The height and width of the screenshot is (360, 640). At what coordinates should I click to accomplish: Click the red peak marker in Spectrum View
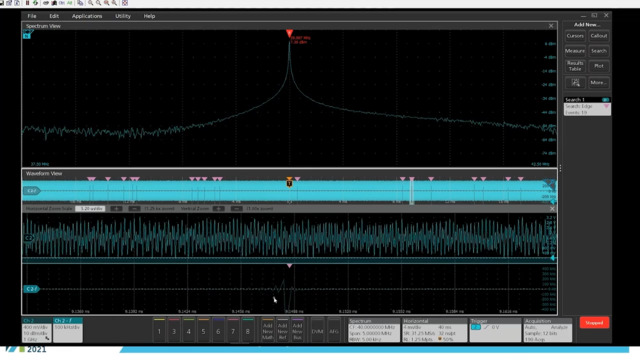click(x=289, y=33)
